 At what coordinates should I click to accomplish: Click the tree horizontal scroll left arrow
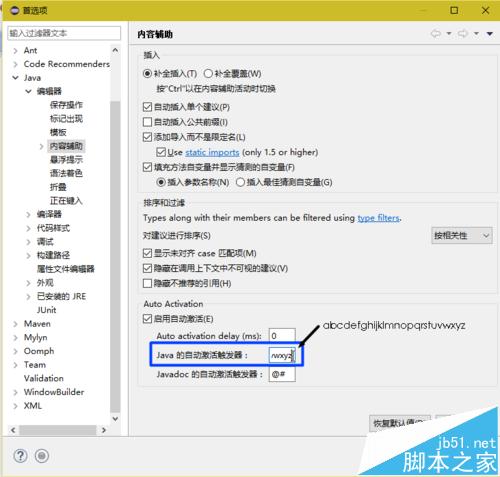[13, 430]
